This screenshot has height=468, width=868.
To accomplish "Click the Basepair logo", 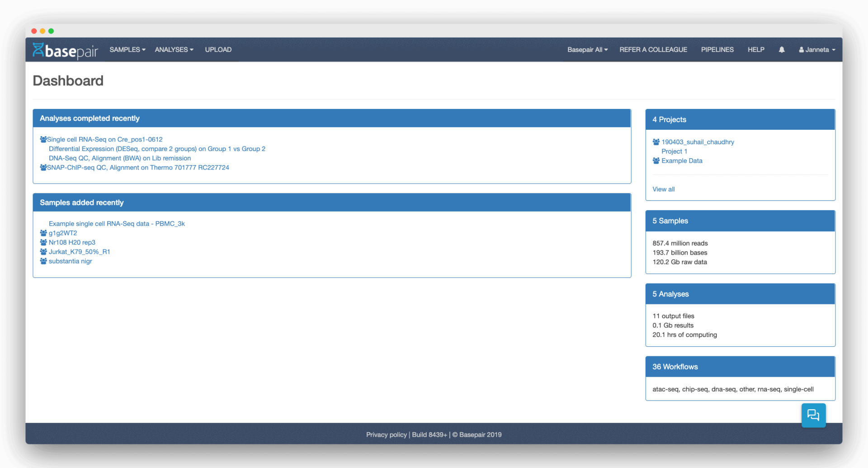I will [65, 50].
